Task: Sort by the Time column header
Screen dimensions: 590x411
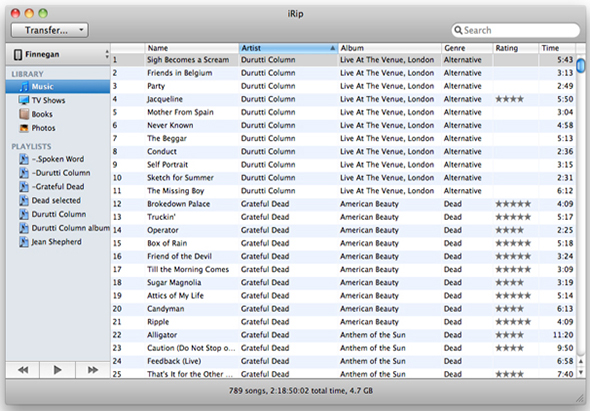Action: click(x=557, y=48)
